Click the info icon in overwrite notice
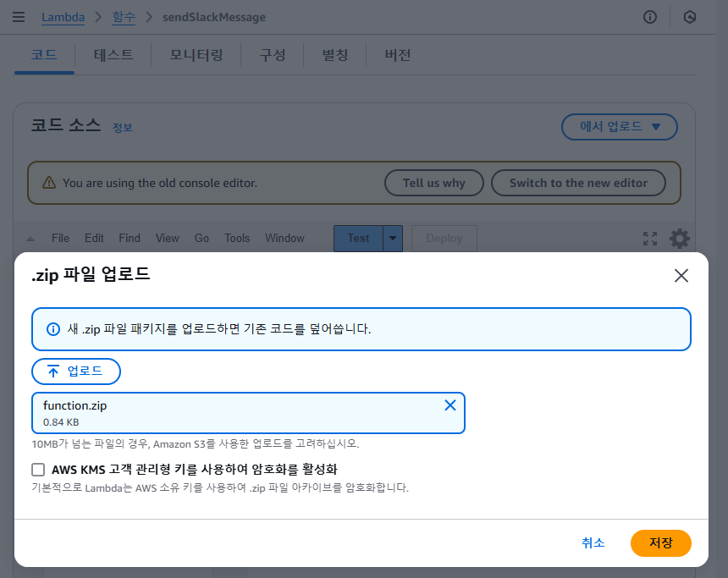 pyautogui.click(x=53, y=329)
